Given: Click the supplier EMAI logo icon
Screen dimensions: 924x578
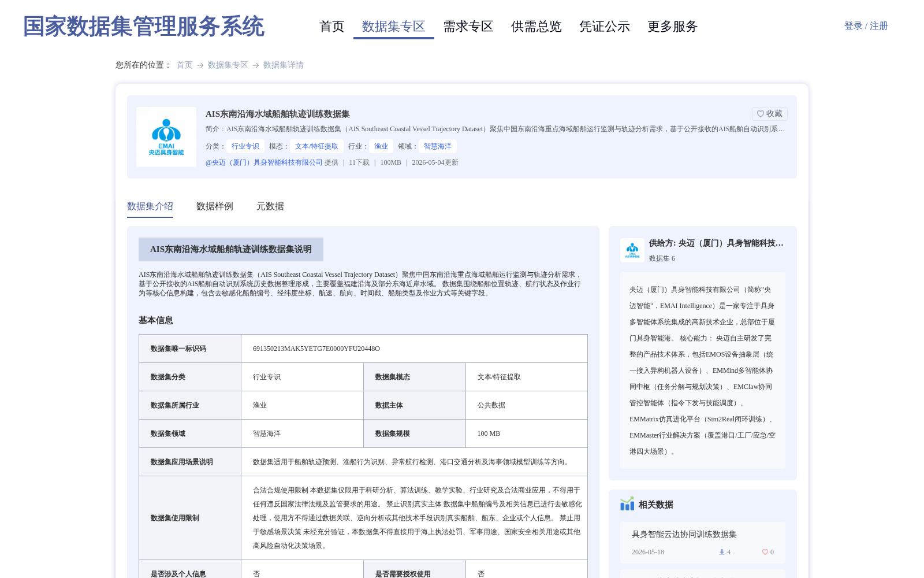Looking at the screenshot, I should point(632,250).
